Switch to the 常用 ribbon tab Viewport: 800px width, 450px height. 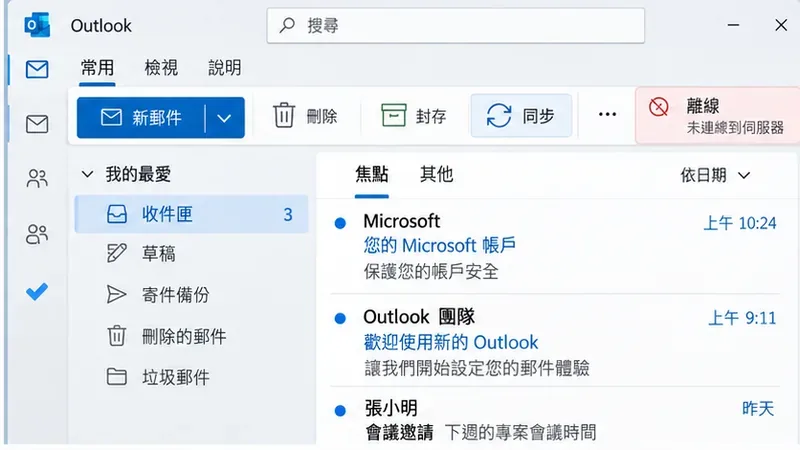97,68
